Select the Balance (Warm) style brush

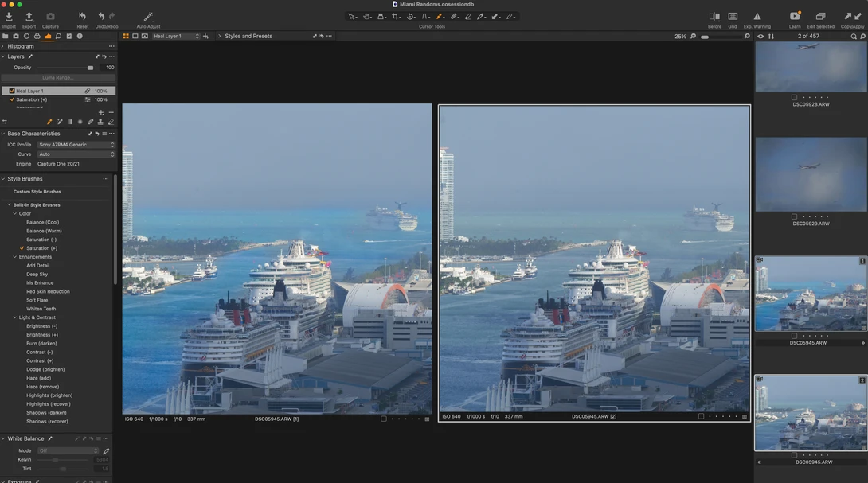coord(45,231)
